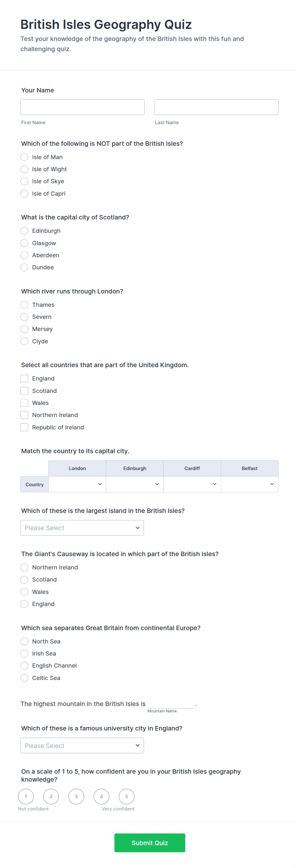Check the England checkbox
296x868 pixels.
coord(24,379)
